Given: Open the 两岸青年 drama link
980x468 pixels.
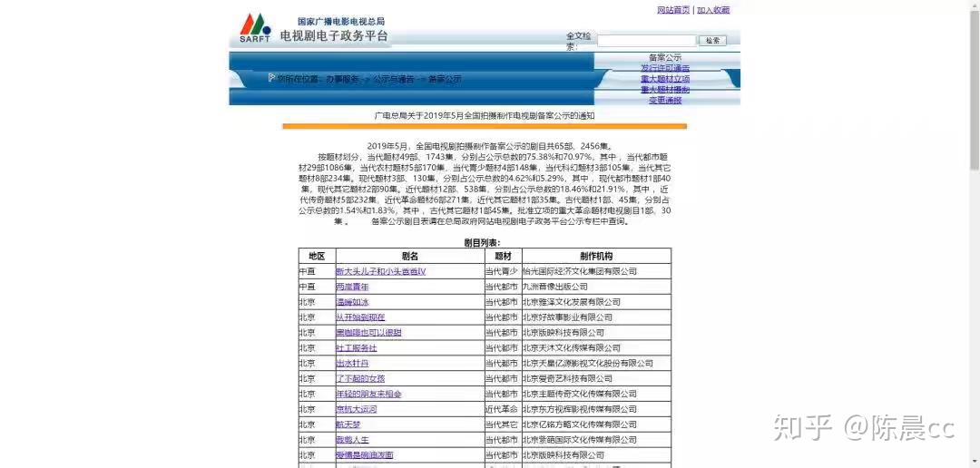Looking at the screenshot, I should tap(352, 287).
